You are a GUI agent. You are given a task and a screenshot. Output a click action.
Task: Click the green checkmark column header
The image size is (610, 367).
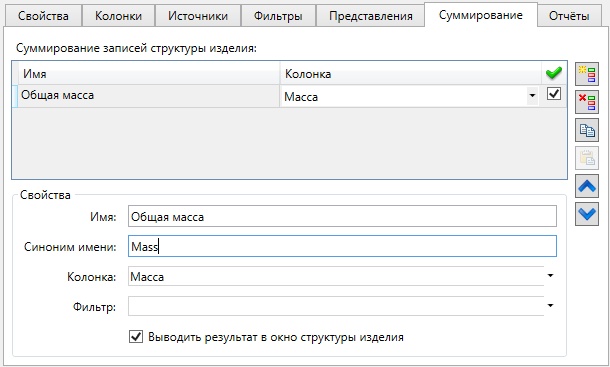click(554, 73)
